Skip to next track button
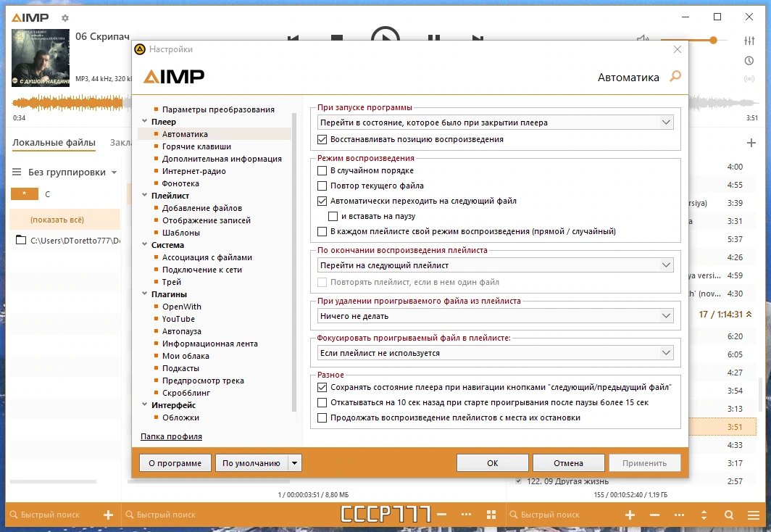This screenshot has height=532, width=771. pyautogui.click(x=478, y=38)
